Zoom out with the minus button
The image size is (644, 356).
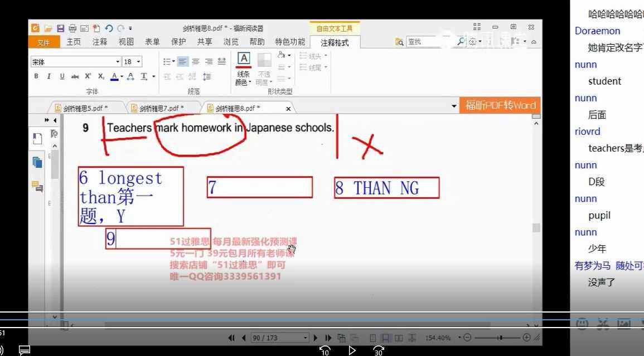pos(467,338)
